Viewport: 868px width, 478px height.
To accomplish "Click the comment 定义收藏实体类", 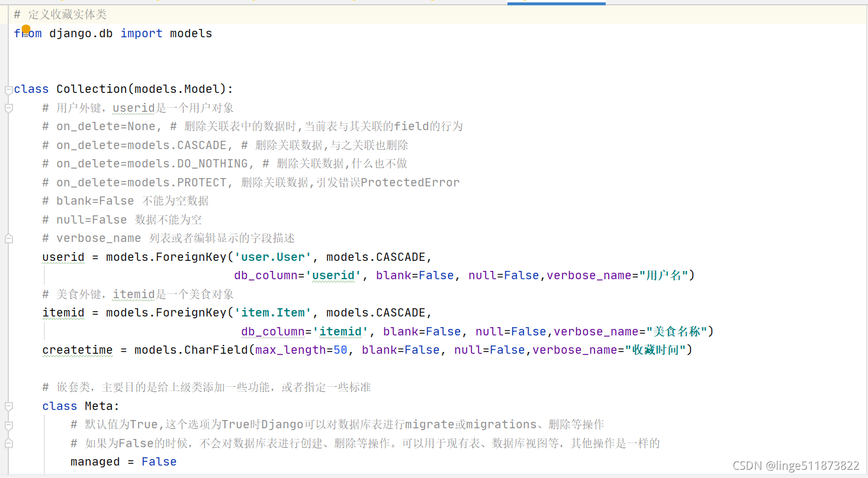I will (60, 14).
